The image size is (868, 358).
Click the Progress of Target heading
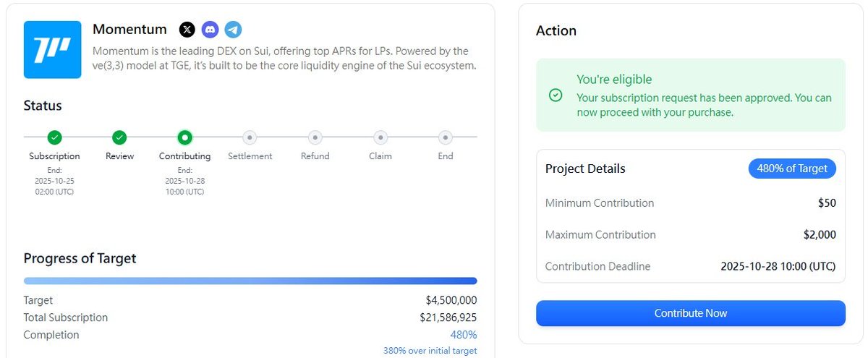[x=80, y=258]
